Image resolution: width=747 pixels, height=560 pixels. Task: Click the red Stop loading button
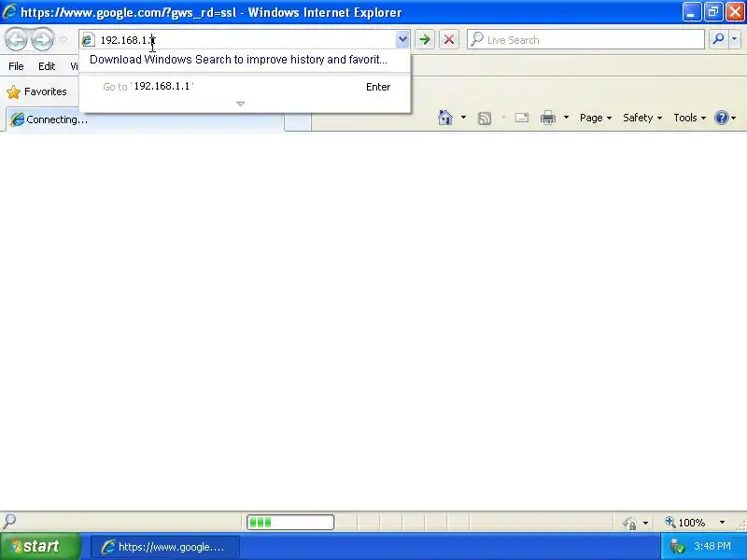[x=449, y=40]
